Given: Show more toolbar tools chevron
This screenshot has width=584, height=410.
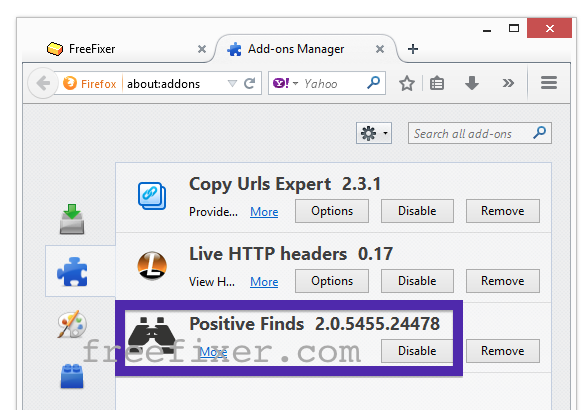Looking at the screenshot, I should tap(508, 83).
